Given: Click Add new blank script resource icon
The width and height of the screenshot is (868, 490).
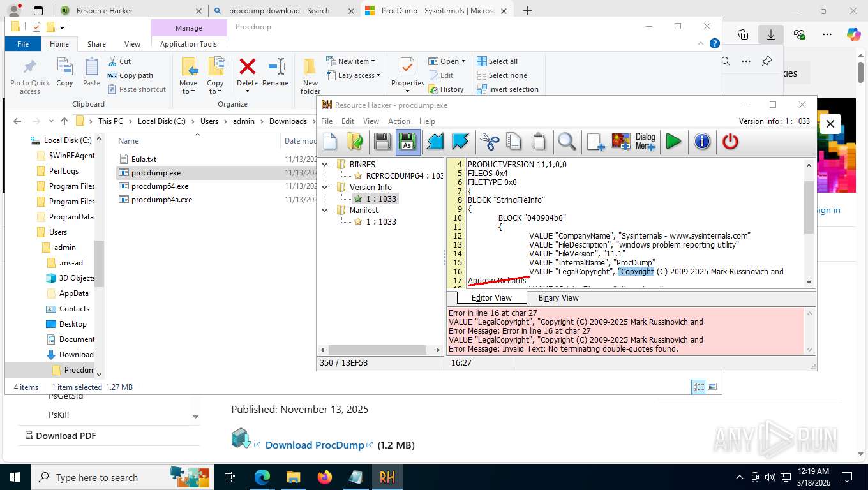Looking at the screenshot, I should [x=595, y=142].
